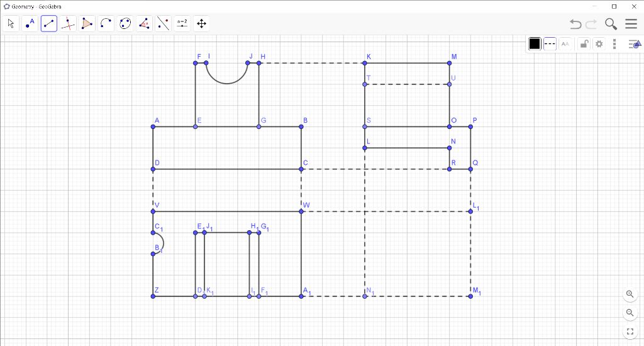
Task: Select the Move arrow tool
Action: (x=11, y=24)
